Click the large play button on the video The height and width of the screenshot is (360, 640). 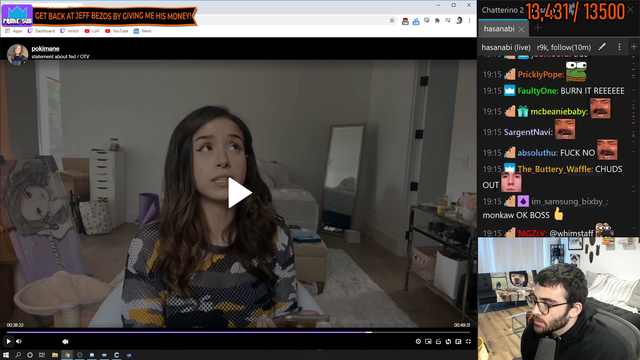point(240,193)
